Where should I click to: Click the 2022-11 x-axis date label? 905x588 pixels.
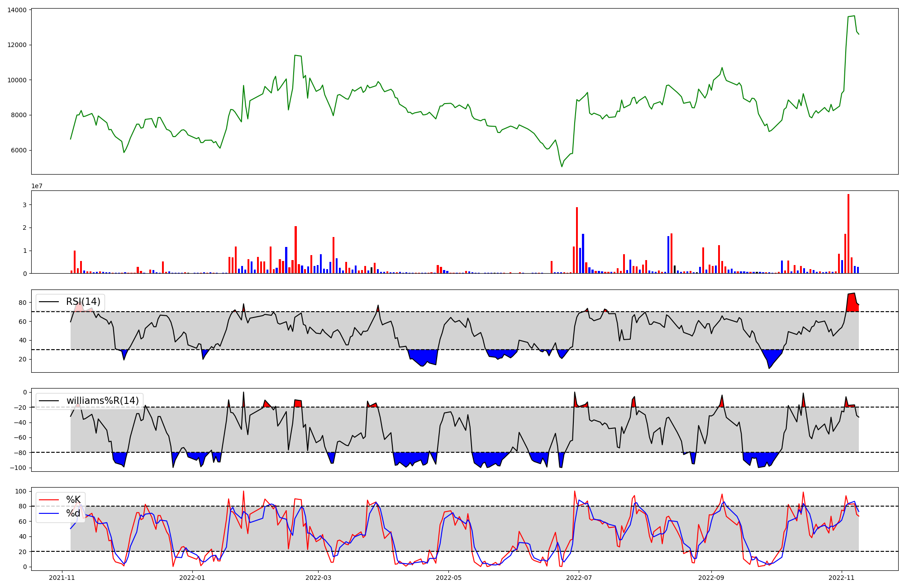[x=841, y=578]
